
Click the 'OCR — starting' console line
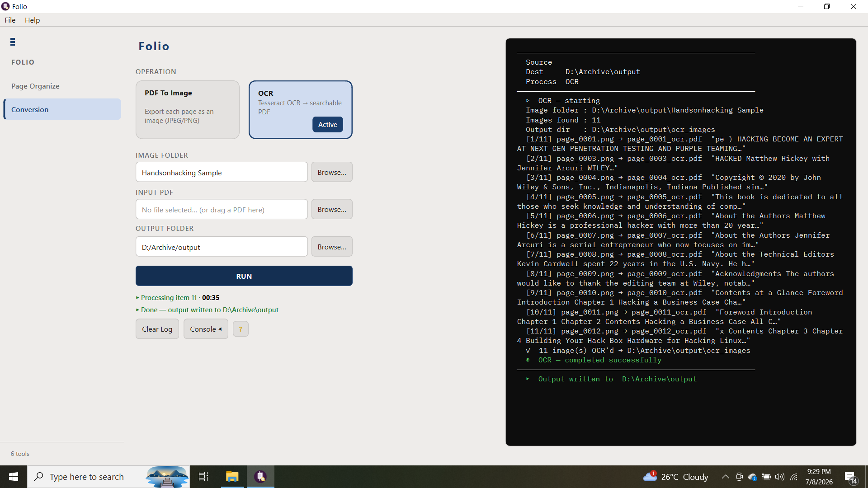point(563,101)
